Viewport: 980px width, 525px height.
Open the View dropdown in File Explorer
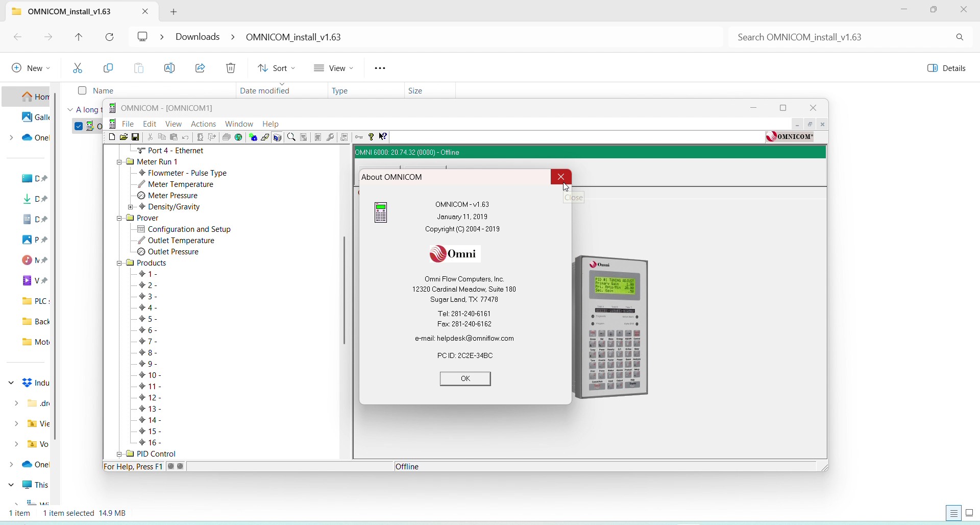pos(334,68)
